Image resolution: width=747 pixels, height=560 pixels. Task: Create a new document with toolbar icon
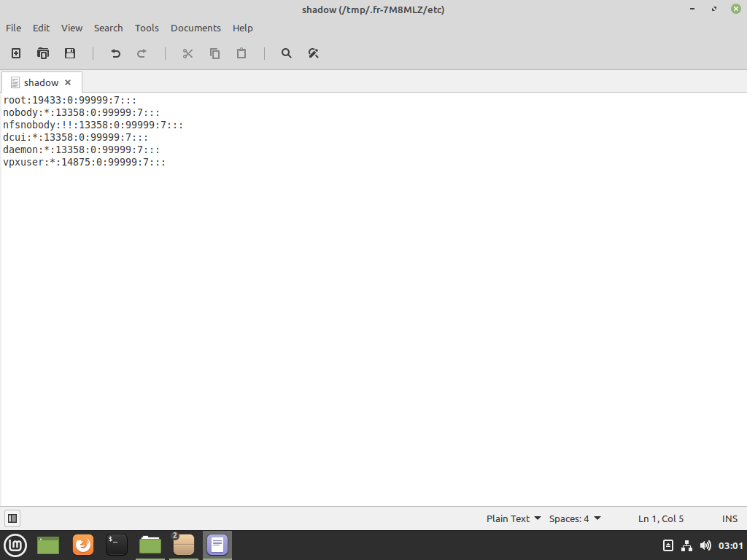(16, 53)
